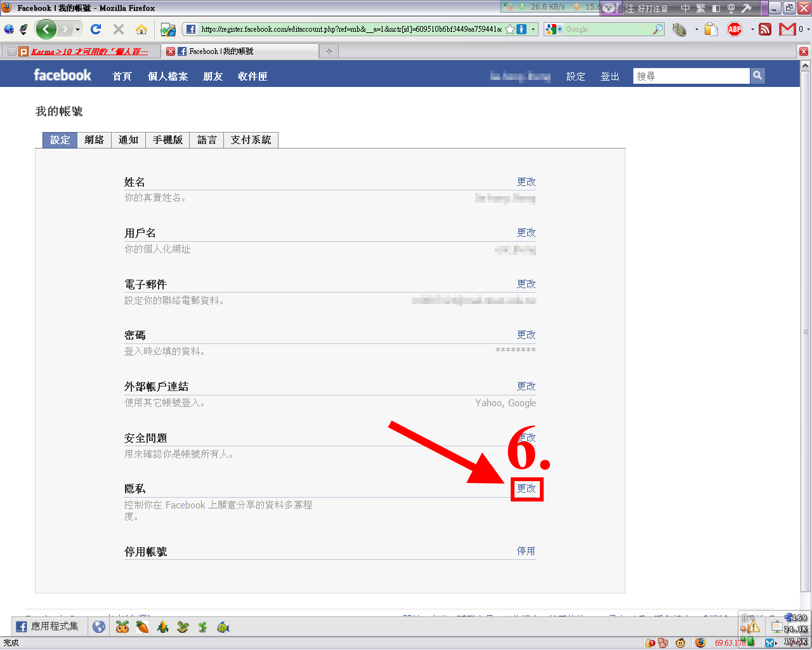
Task: Click 更改 next to 外部帳戶連結
Action: coord(526,386)
